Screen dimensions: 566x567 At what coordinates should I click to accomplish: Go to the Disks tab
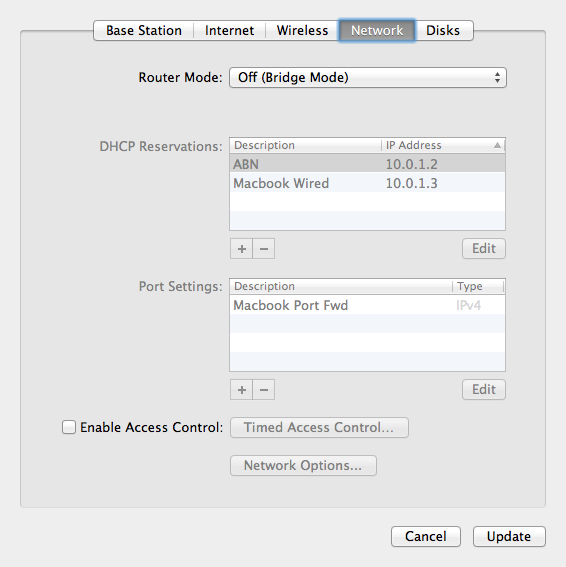(x=443, y=30)
